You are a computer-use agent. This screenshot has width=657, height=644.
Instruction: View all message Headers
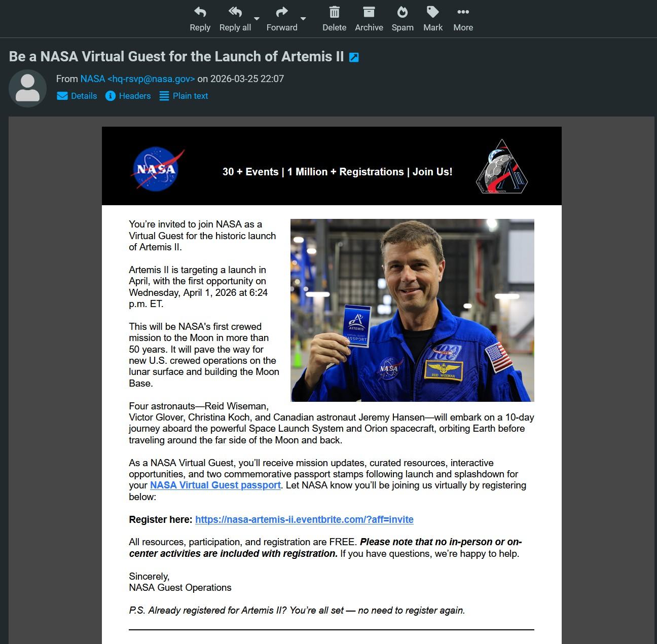click(x=128, y=96)
